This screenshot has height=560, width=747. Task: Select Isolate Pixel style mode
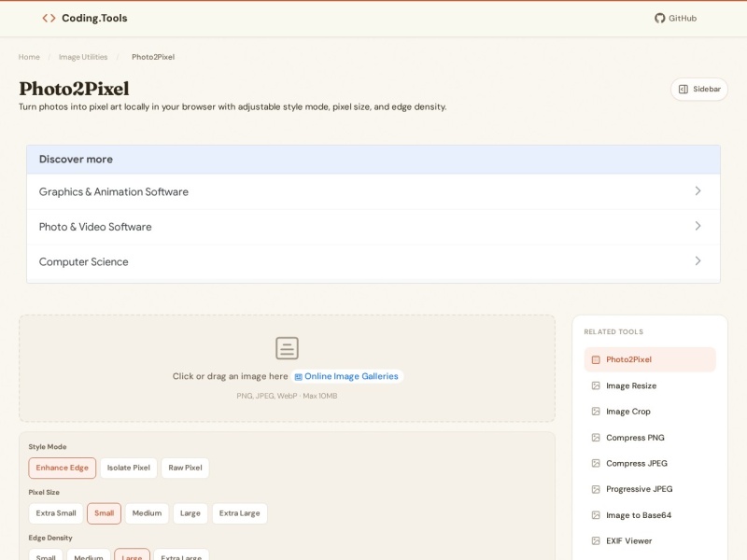point(129,468)
